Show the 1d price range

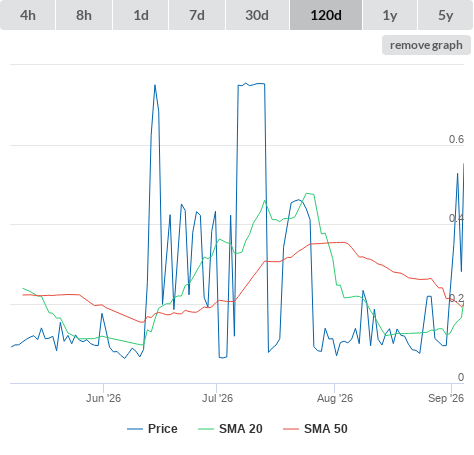(x=141, y=15)
